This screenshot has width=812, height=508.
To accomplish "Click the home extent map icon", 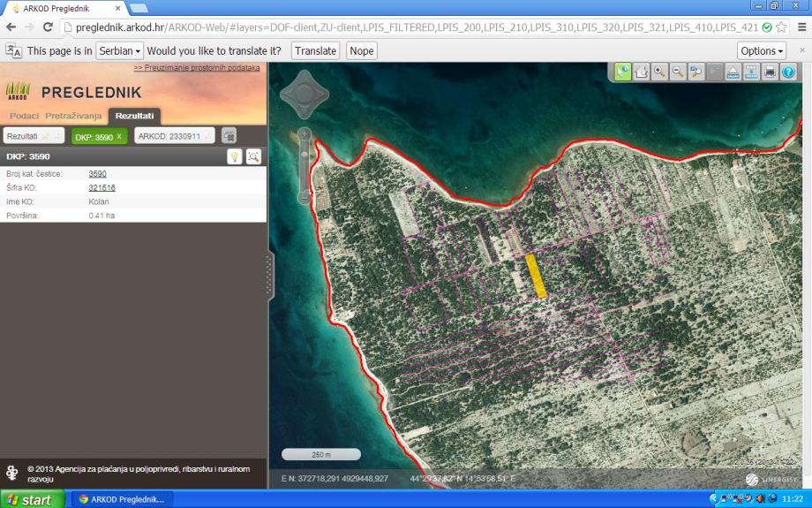I will (x=642, y=72).
